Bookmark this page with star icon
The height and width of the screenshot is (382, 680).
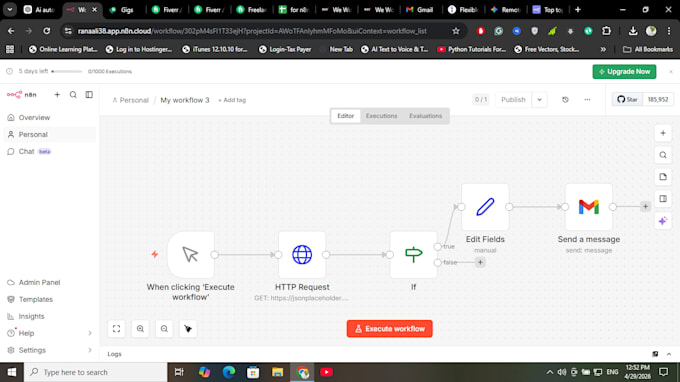pyautogui.click(x=456, y=31)
